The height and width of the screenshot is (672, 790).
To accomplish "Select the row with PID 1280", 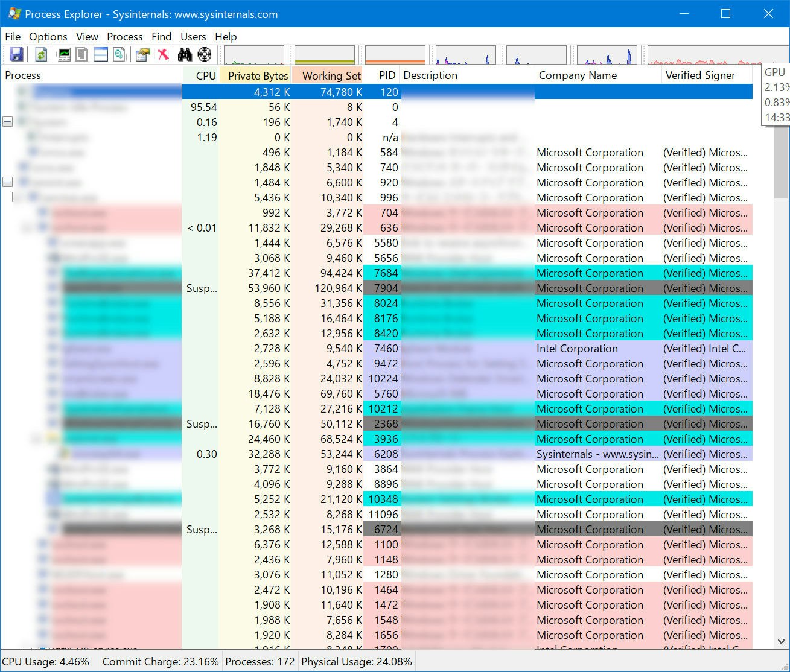I will click(377, 574).
